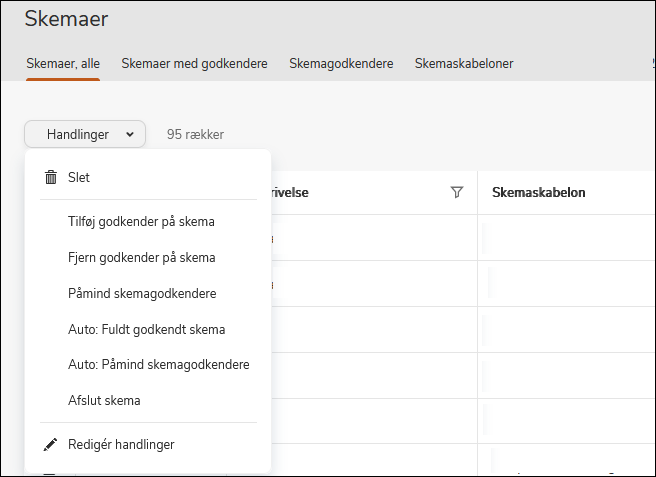Select Fjern godkender på skema

point(141,257)
